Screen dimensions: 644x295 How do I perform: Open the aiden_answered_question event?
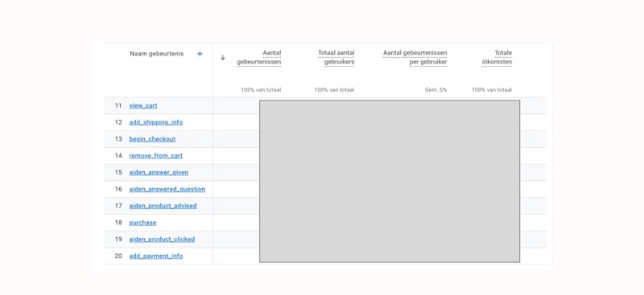(167, 189)
